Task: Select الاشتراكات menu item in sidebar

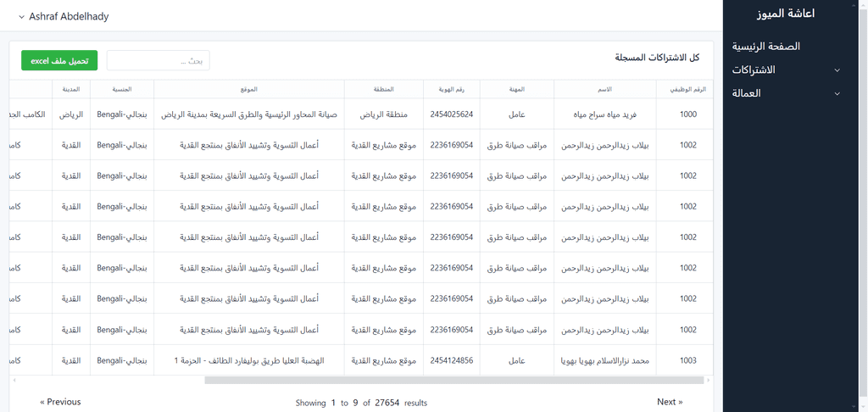Action: pyautogui.click(x=754, y=70)
